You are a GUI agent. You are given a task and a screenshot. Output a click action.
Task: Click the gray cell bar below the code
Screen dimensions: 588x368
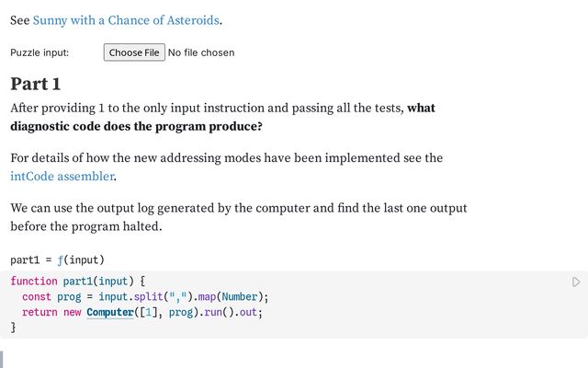point(3,359)
